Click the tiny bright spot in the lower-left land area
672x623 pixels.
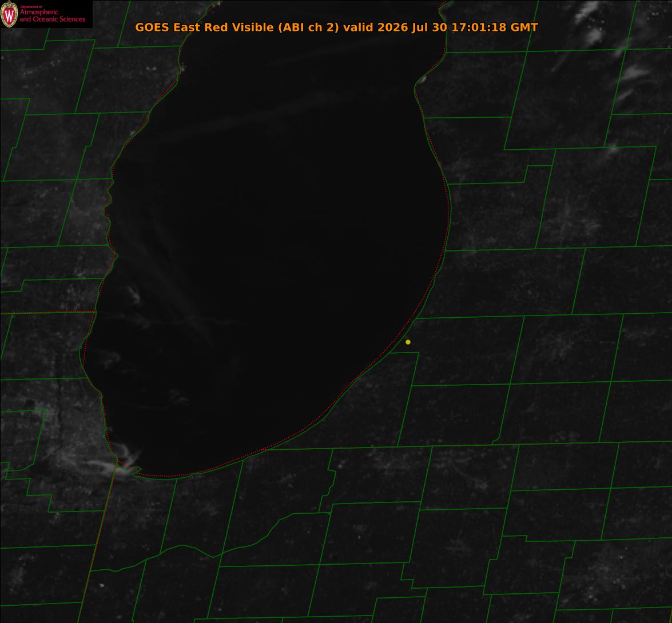tap(102, 585)
